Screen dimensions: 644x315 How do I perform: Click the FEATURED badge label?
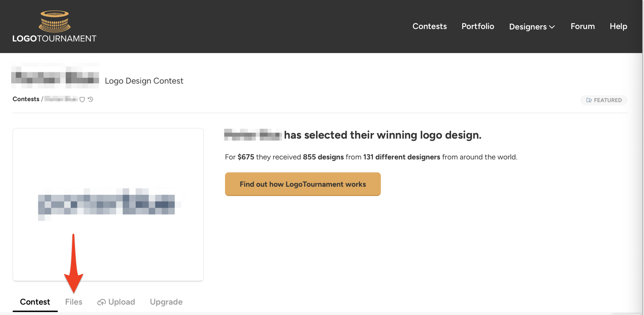tap(607, 100)
